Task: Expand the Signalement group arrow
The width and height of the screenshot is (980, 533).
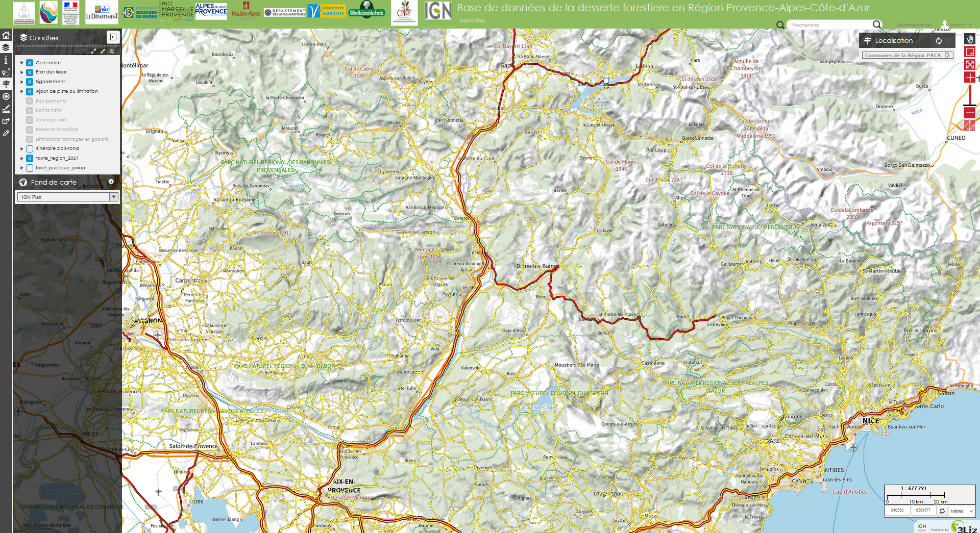Action: [21, 82]
